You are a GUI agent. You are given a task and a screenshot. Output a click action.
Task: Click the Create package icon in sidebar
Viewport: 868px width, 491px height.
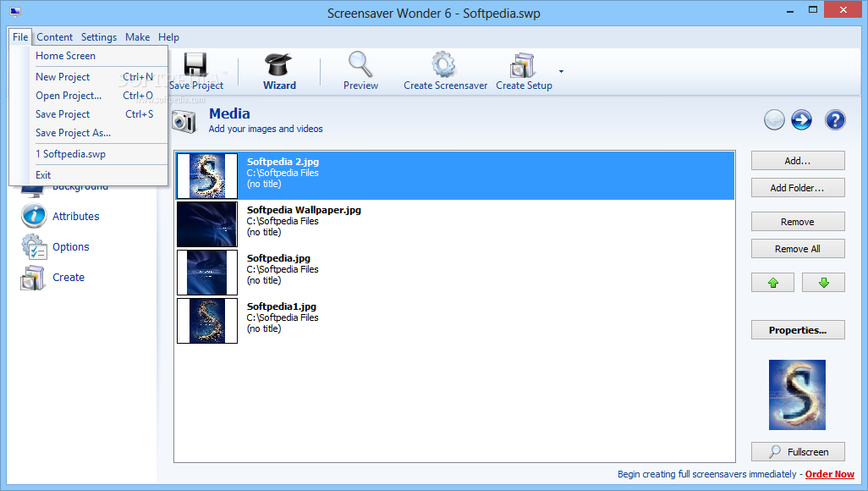click(33, 278)
